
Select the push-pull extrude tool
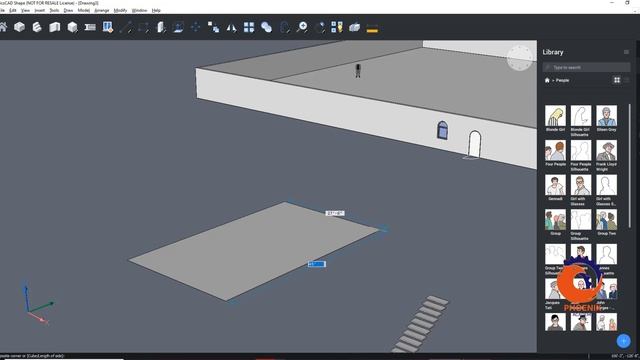click(161, 27)
